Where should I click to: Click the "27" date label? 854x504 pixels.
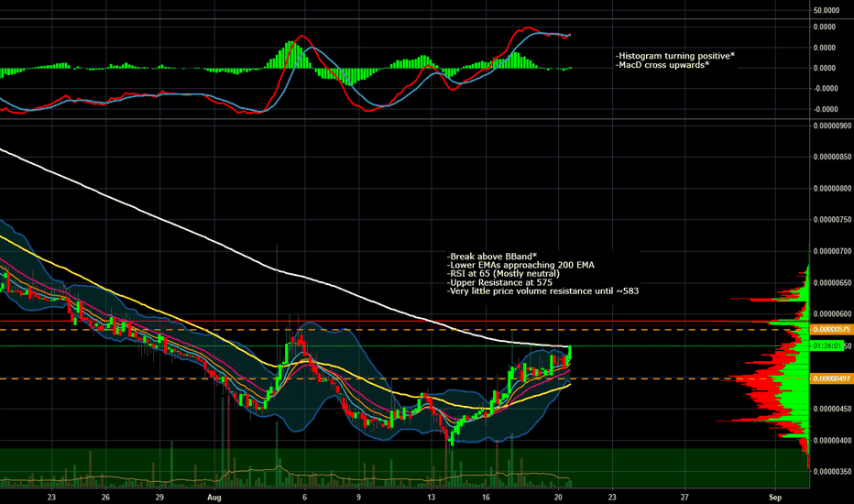pyautogui.click(x=684, y=498)
